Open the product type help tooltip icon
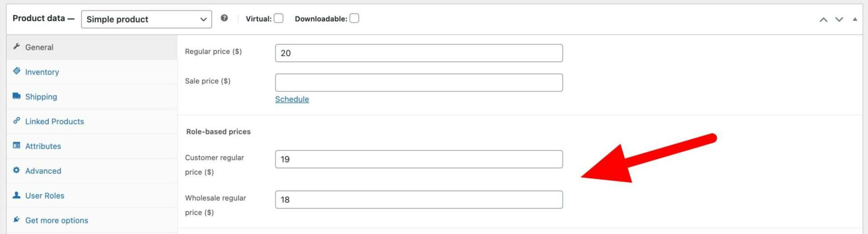 224,18
